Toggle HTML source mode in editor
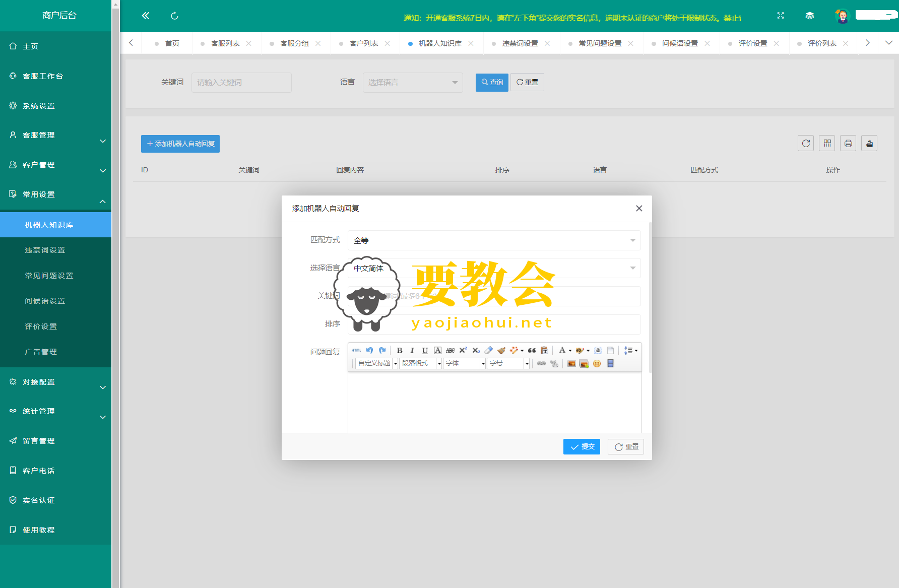Viewport: 899px width, 588px height. [356, 350]
